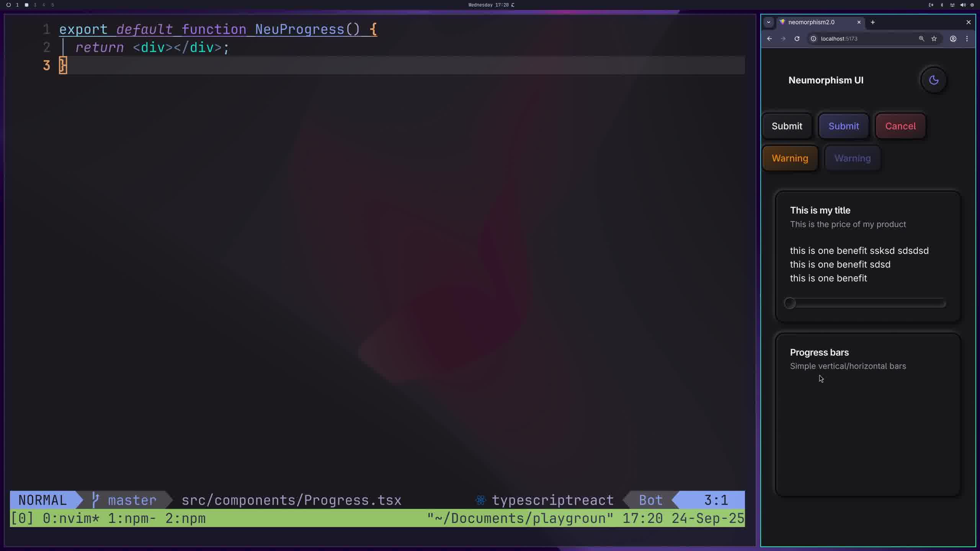Toggle dark mode with the moon button
Viewport: 980px width, 551px height.
(x=934, y=80)
